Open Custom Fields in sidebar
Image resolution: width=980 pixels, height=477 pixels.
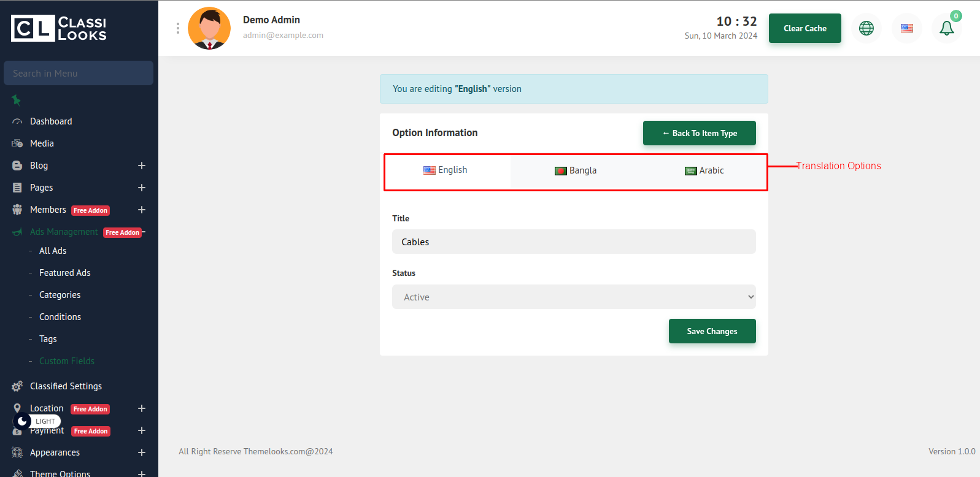(x=67, y=361)
